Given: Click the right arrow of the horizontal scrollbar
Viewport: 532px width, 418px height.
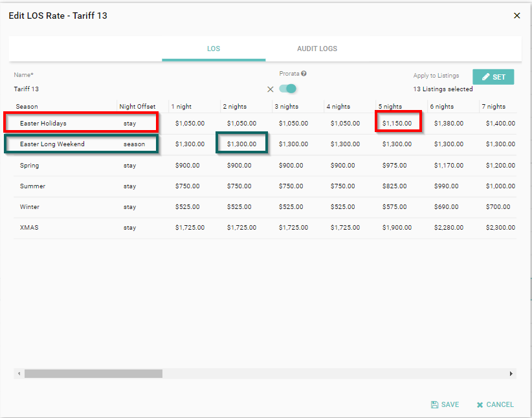Looking at the screenshot, I should point(511,374).
